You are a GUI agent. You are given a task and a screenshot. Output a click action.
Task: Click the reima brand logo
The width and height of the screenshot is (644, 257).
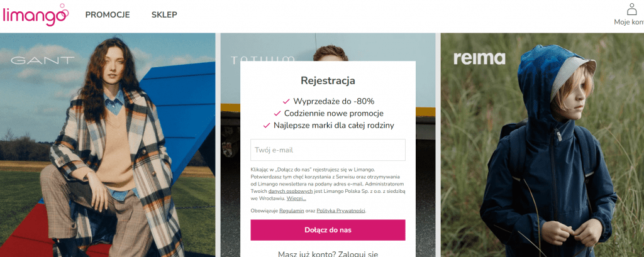(x=479, y=58)
